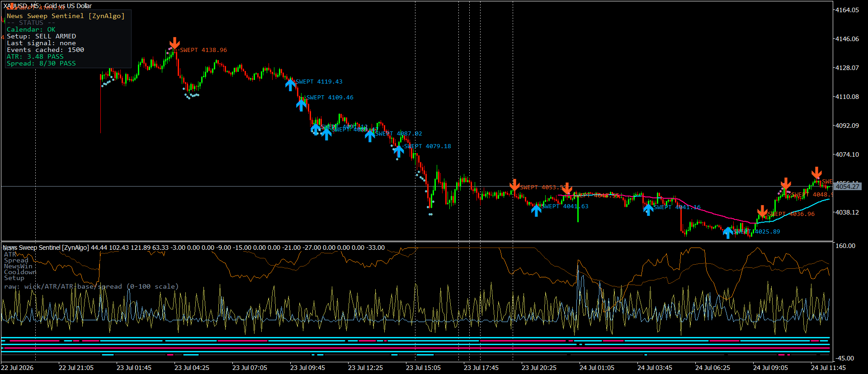Click the 4038.12 price axis label
Viewport: 868px width, 374px height.
[847, 212]
